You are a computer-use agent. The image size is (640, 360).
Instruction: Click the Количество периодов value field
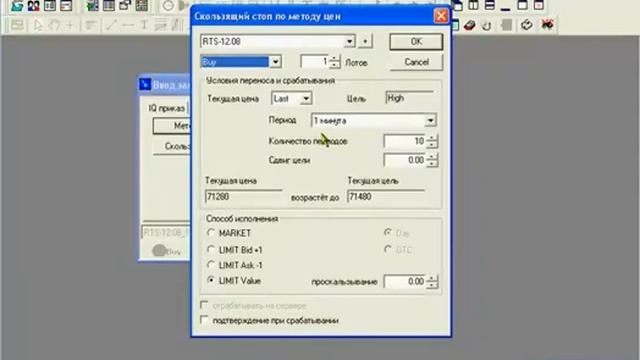tap(404, 141)
